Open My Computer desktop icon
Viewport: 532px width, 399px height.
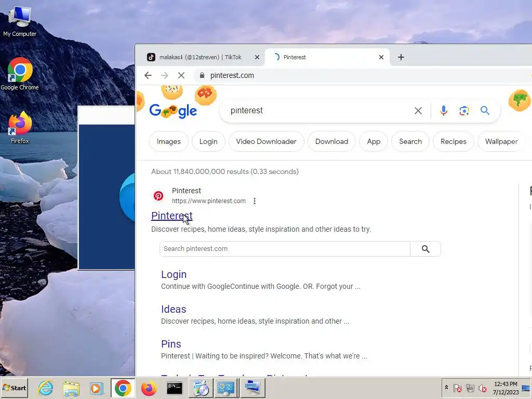pos(20,21)
